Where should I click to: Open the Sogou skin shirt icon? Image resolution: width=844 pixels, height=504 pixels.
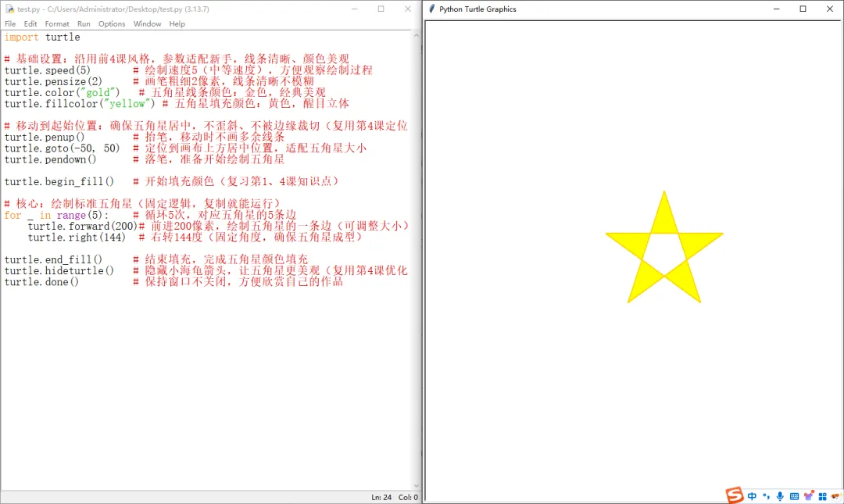[809, 495]
